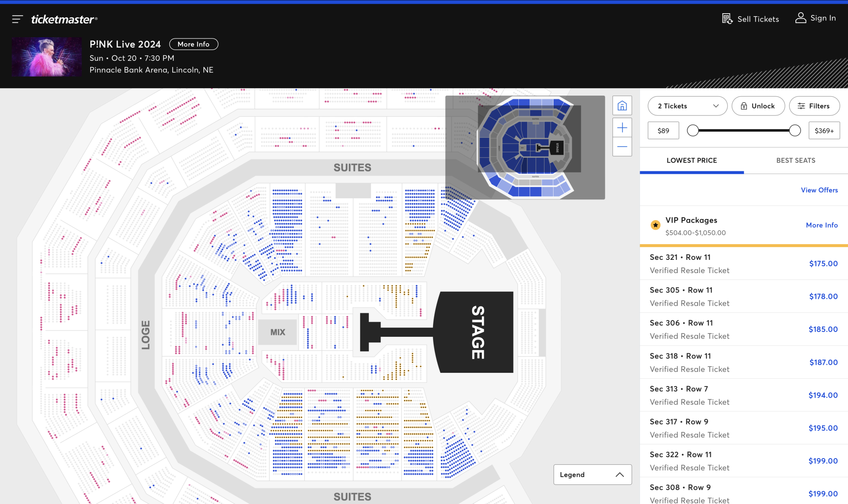Image resolution: width=848 pixels, height=504 pixels.
Task: Click More Info for VIP Packages
Action: click(x=821, y=225)
